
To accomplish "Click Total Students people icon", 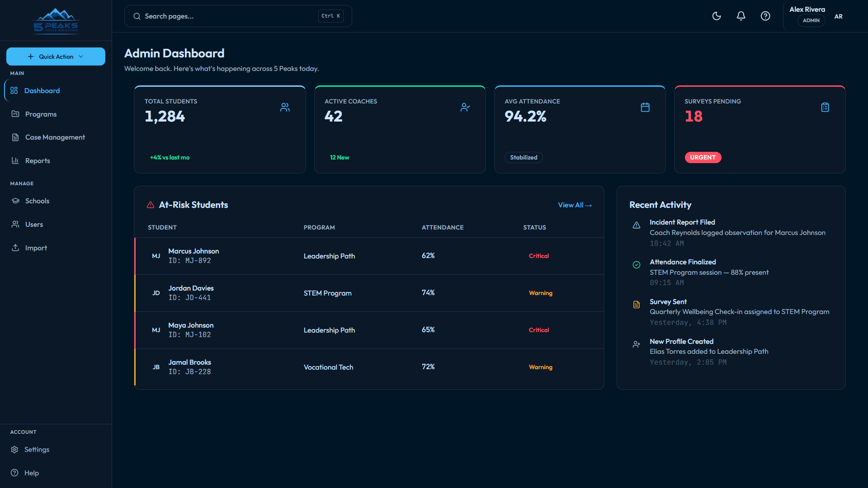I will 285,108.
